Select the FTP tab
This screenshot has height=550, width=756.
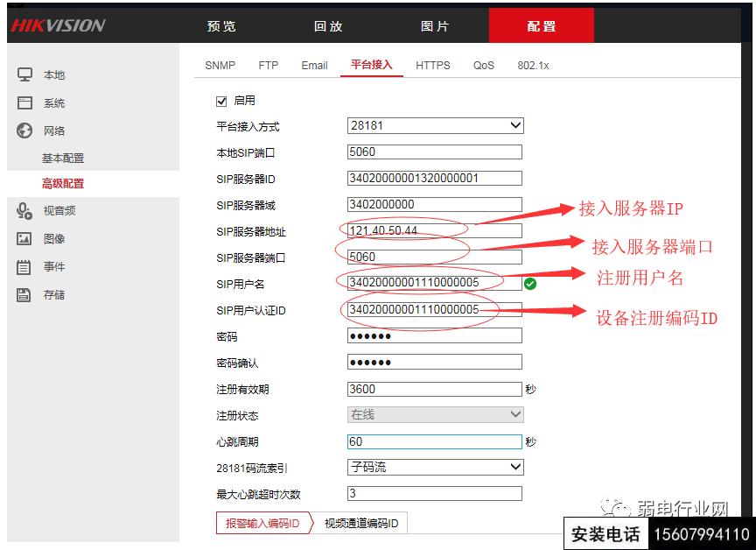click(x=268, y=66)
